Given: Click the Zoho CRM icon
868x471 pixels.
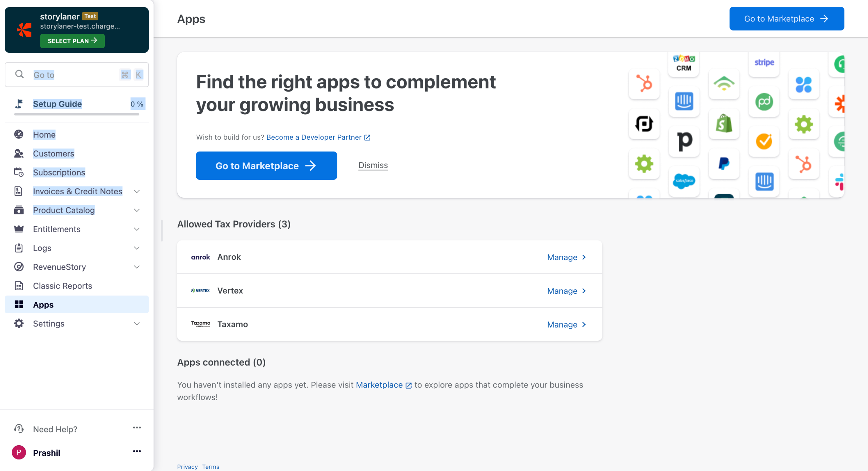Looking at the screenshot, I should (x=684, y=63).
